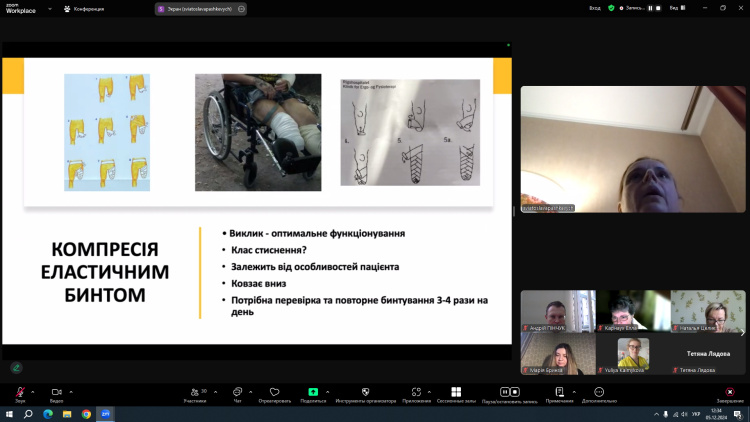Open Инструменты организатора shield icon

tap(365, 392)
